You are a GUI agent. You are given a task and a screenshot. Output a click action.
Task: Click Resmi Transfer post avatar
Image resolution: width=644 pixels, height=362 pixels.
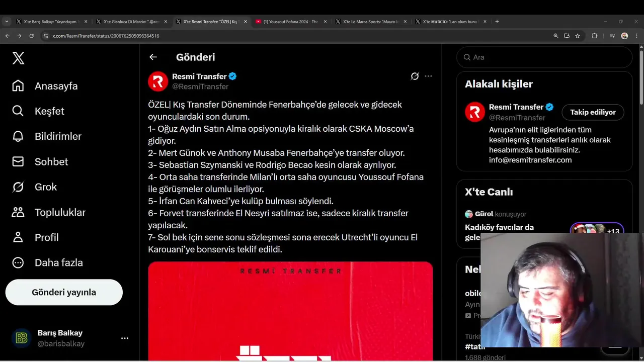158,81
